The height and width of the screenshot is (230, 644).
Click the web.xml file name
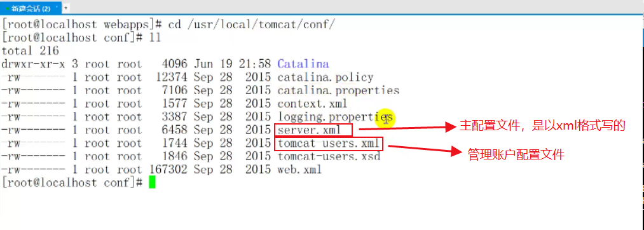click(299, 169)
